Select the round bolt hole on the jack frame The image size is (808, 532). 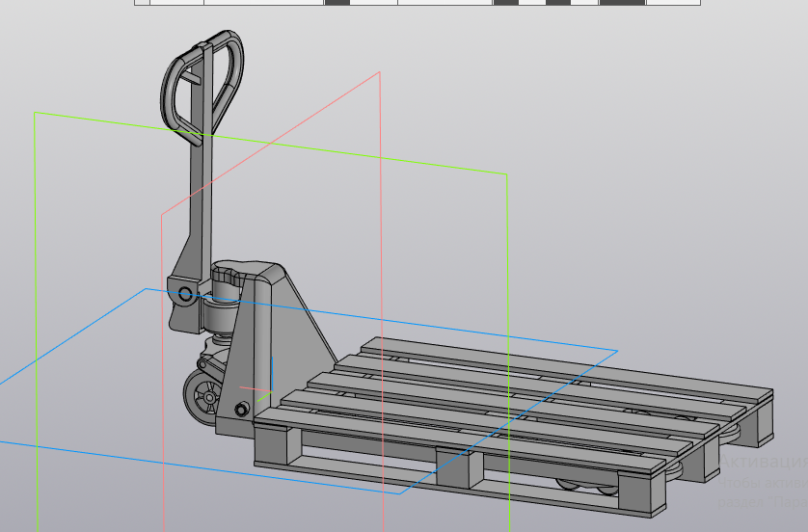241,411
